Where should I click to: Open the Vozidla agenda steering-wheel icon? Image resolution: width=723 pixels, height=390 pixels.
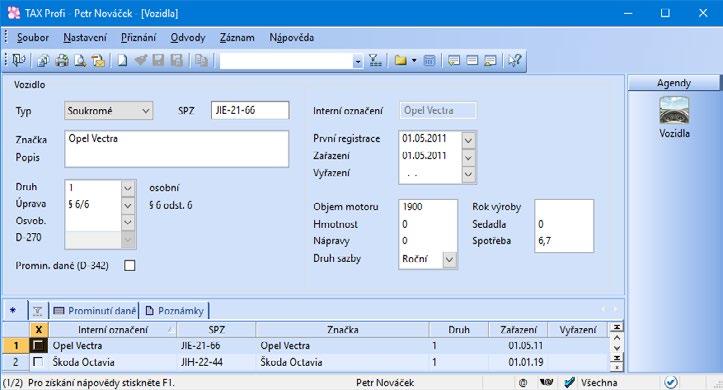click(674, 110)
